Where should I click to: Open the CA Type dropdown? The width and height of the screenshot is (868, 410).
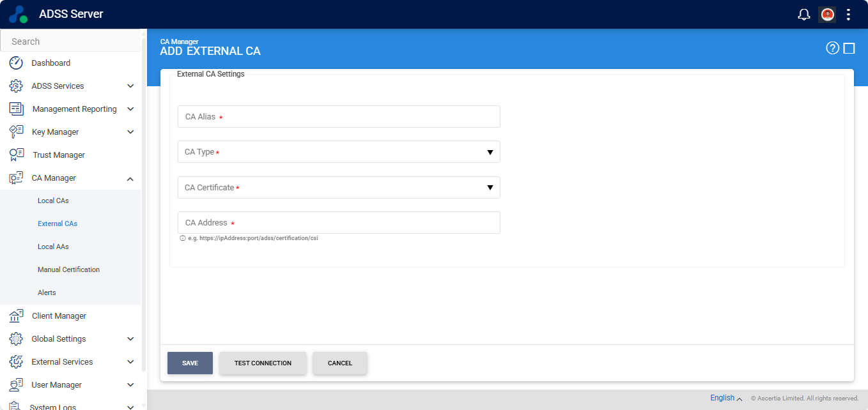[339, 152]
